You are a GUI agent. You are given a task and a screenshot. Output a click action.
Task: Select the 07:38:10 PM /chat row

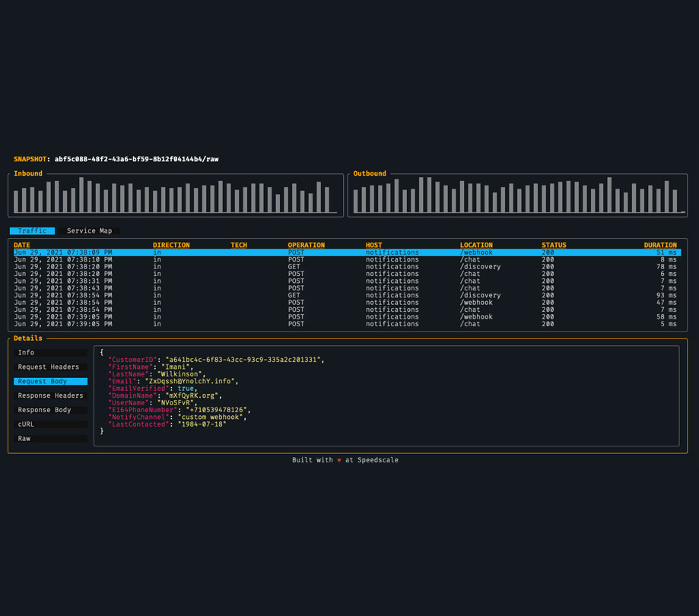click(x=348, y=259)
